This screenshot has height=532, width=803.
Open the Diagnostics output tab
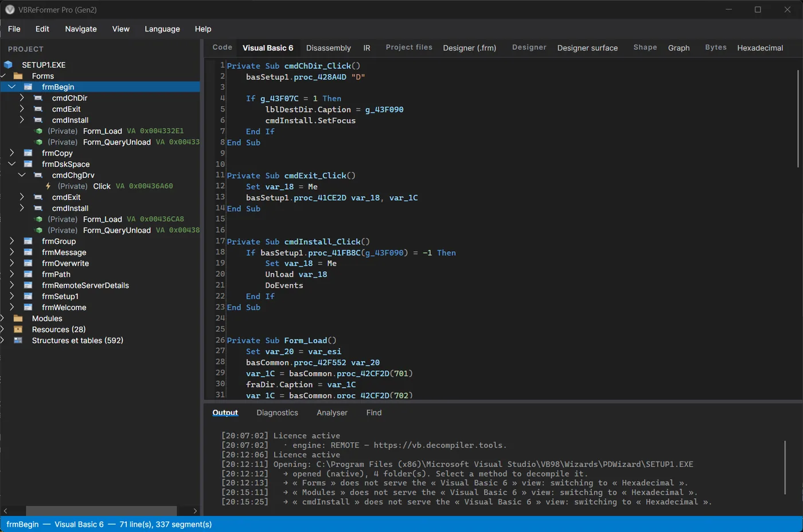tap(277, 413)
